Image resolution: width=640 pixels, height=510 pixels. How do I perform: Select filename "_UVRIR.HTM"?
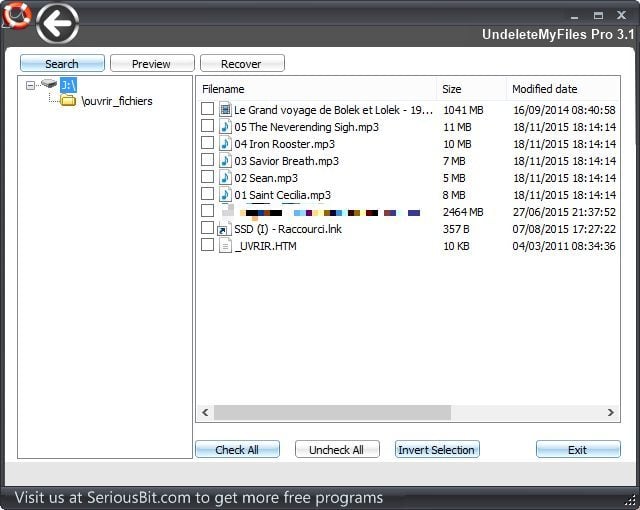click(265, 246)
